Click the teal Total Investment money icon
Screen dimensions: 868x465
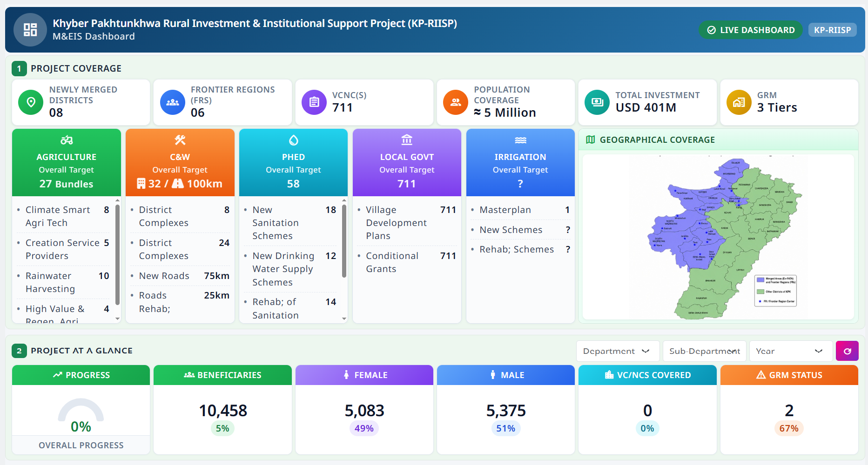click(597, 102)
